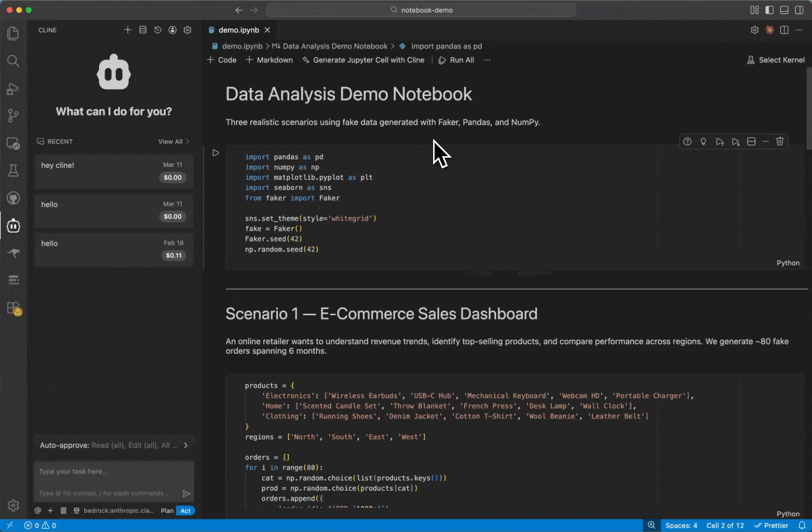Expand the Auto-approve settings
The height and width of the screenshot is (532, 812).
(x=186, y=445)
